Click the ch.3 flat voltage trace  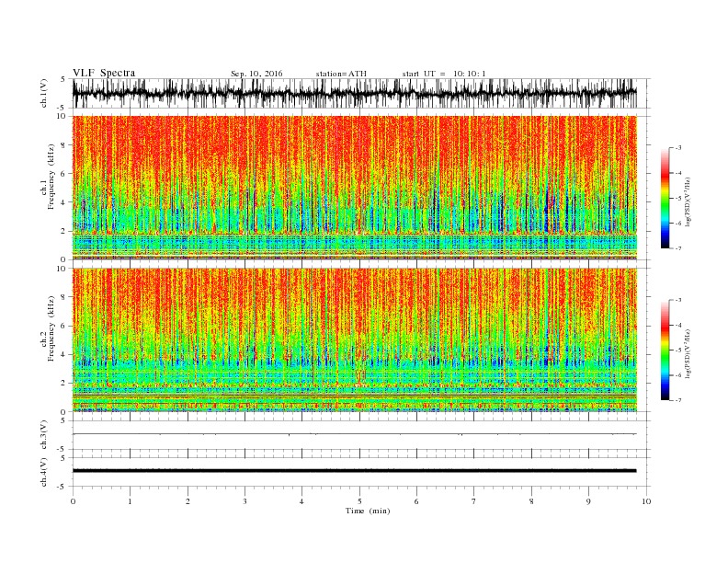click(x=355, y=434)
